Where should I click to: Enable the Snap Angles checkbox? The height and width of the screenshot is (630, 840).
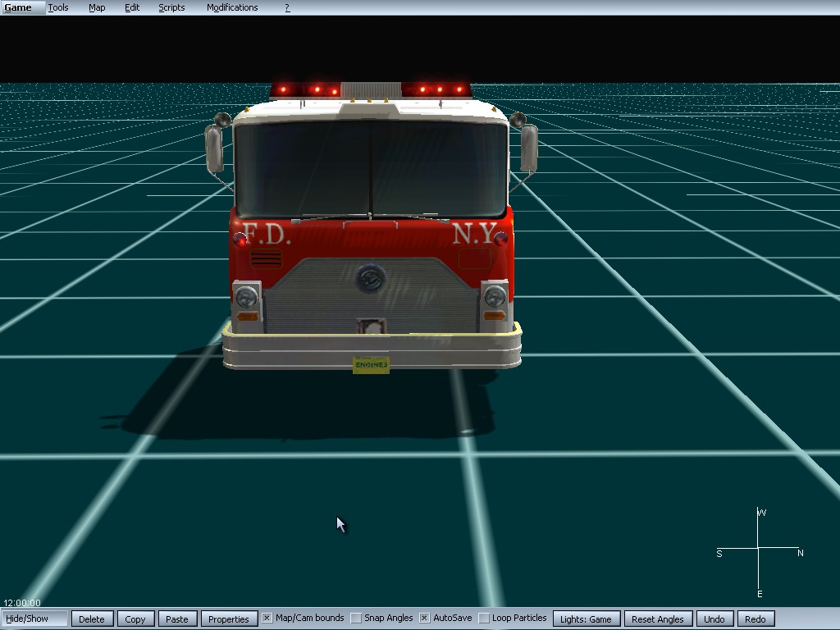pos(356,618)
